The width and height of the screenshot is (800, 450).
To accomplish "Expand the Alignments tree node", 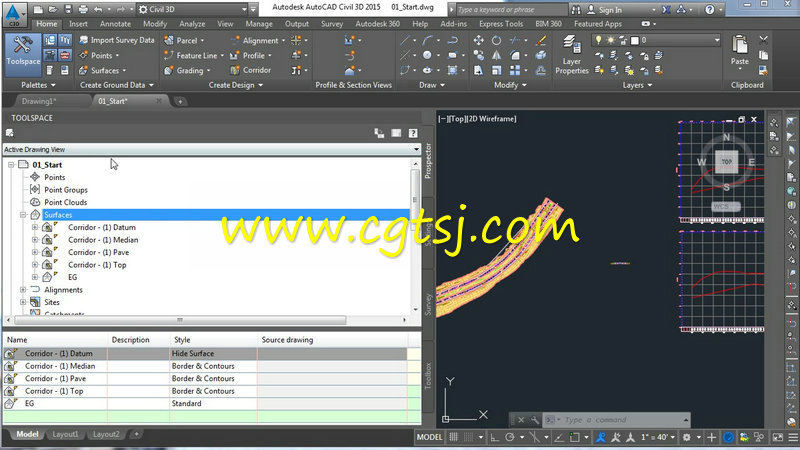I will [23, 290].
